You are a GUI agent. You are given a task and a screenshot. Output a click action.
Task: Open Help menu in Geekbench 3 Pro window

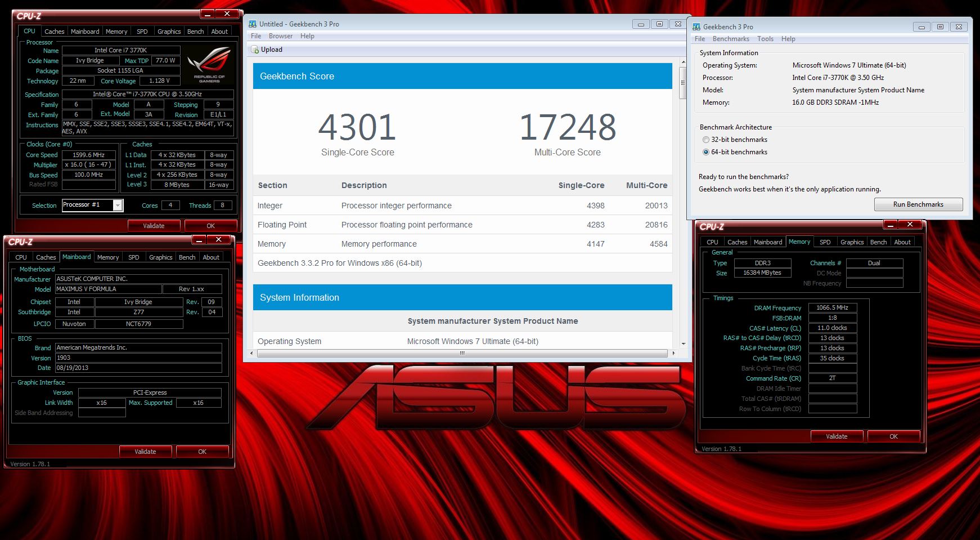point(788,39)
